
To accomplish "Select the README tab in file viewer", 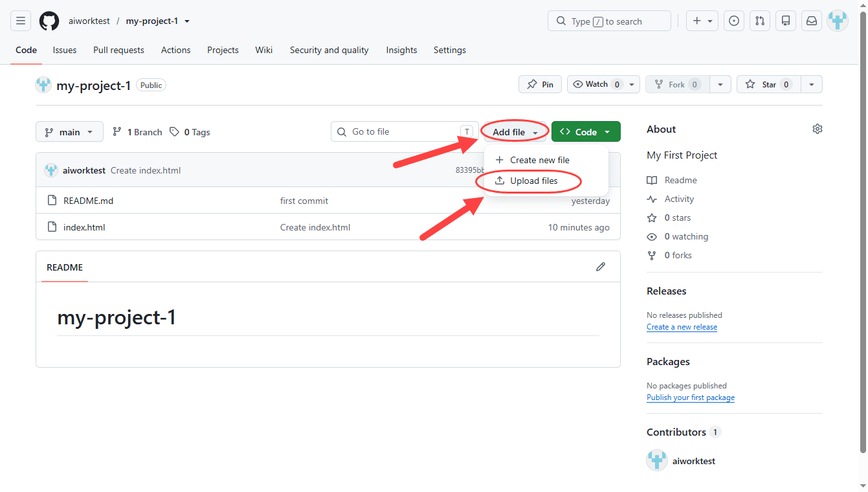I will 65,267.
